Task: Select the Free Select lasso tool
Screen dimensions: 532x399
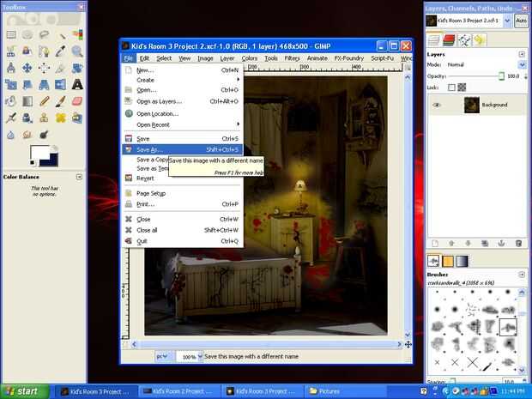Action: click(x=44, y=34)
